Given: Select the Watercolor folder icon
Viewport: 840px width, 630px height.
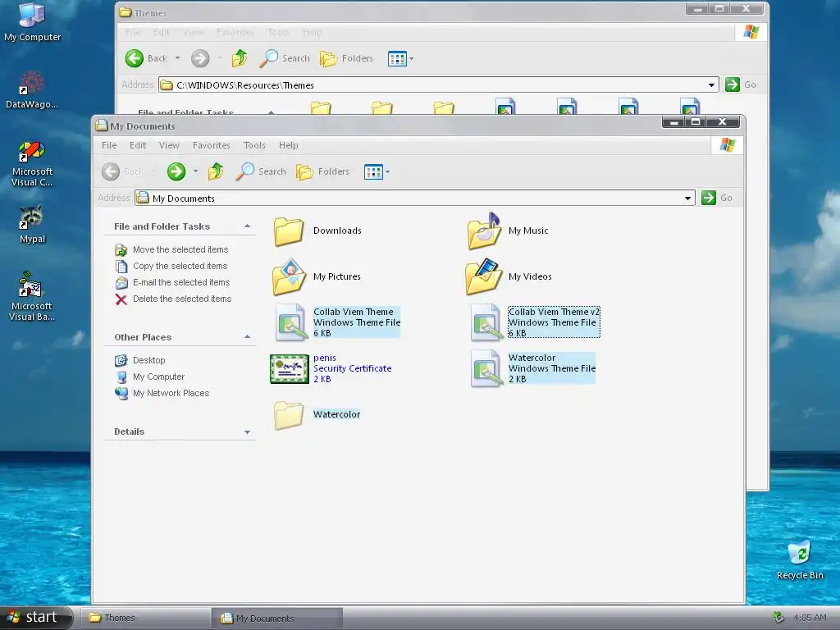Looking at the screenshot, I should [289, 414].
